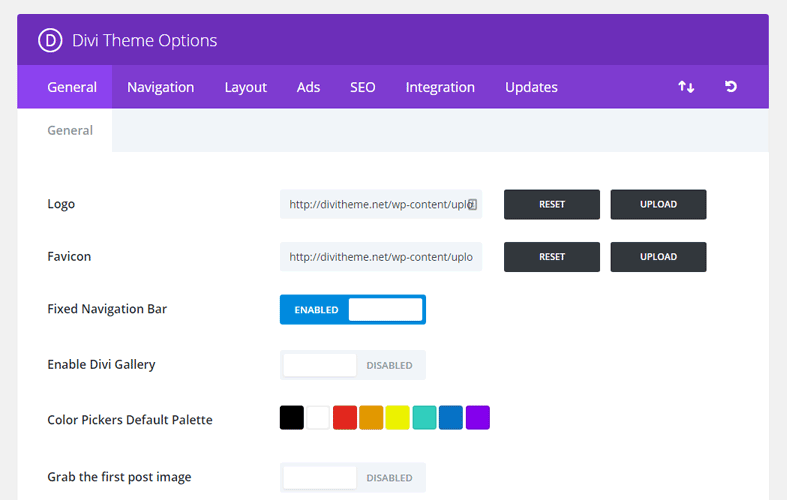Image resolution: width=787 pixels, height=500 pixels.
Task: Open the Layout tab
Action: click(245, 87)
